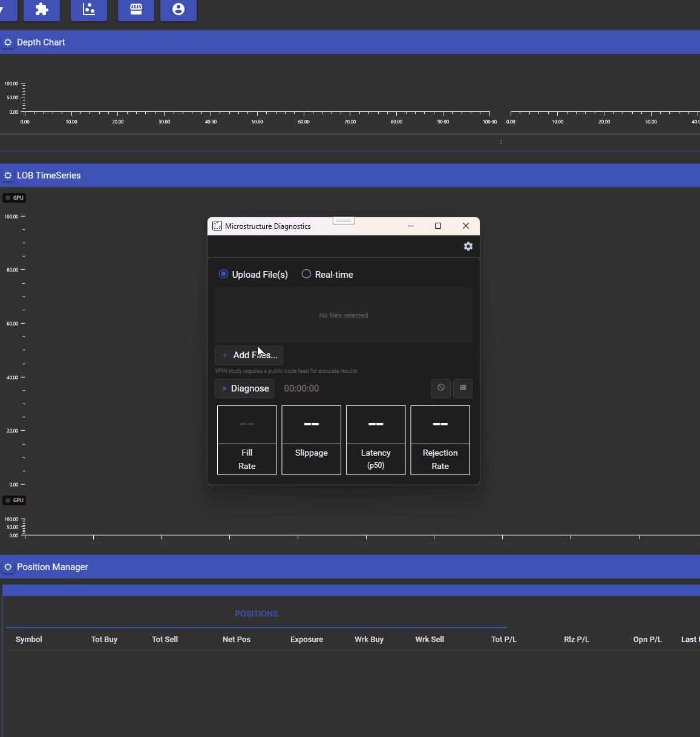Click the Exposure column header

click(307, 640)
